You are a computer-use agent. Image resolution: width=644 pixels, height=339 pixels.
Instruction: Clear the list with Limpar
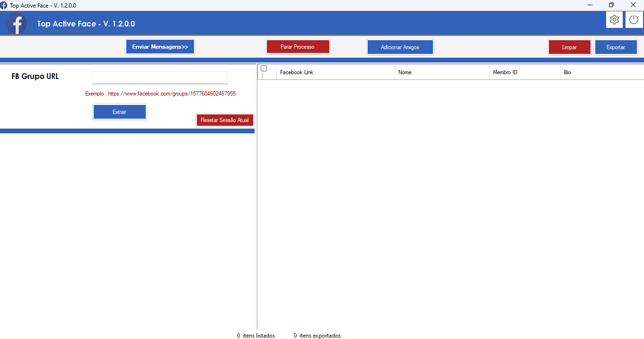[569, 47]
